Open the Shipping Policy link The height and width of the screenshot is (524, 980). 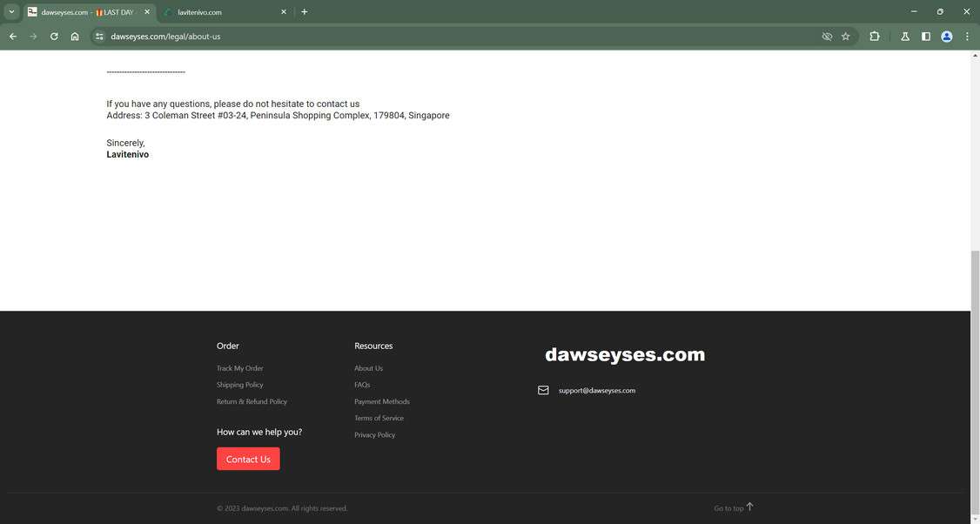click(239, 385)
